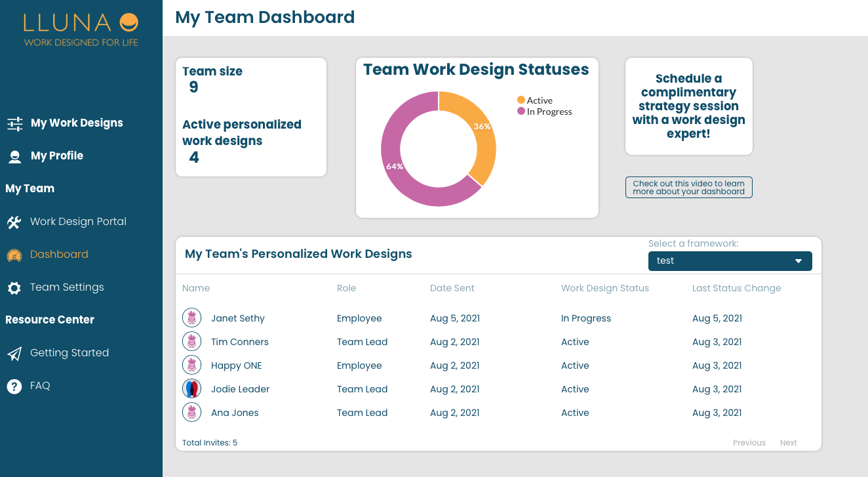This screenshot has width=868, height=477.
Task: Click the paper plane icon beside Getting Started
Action: tap(14, 354)
